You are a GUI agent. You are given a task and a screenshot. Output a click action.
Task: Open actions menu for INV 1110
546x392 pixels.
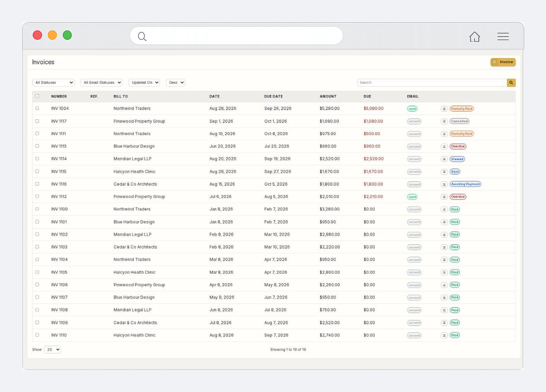[444, 335]
